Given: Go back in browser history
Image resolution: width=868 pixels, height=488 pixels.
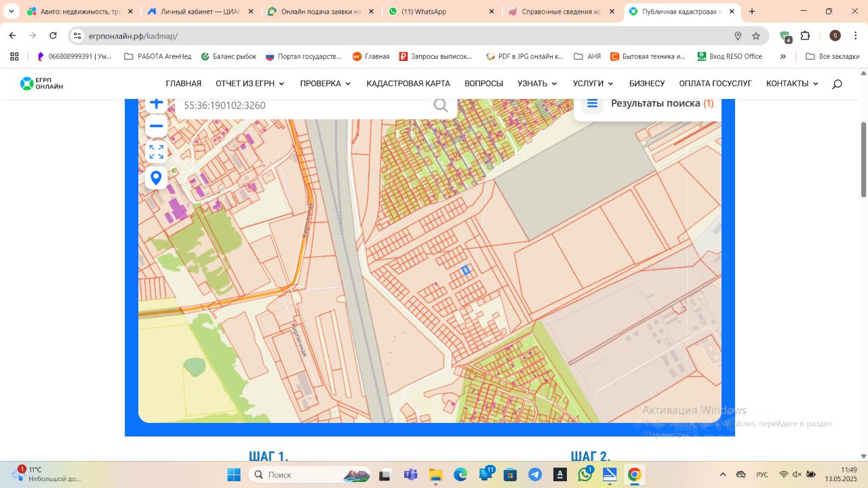Looking at the screenshot, I should (12, 36).
